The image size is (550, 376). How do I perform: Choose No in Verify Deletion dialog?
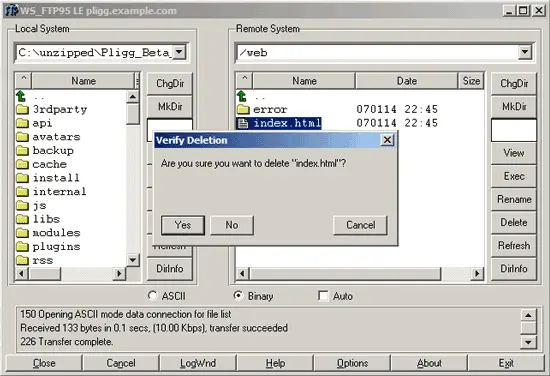tap(232, 225)
